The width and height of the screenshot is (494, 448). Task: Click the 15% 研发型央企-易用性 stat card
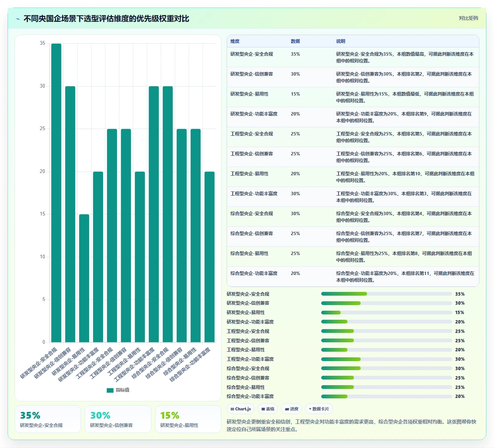[188, 419]
